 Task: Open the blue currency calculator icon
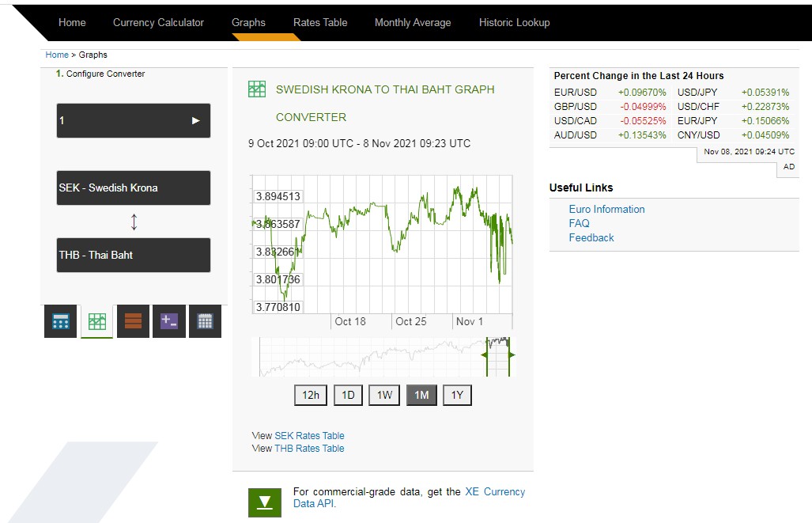61,321
